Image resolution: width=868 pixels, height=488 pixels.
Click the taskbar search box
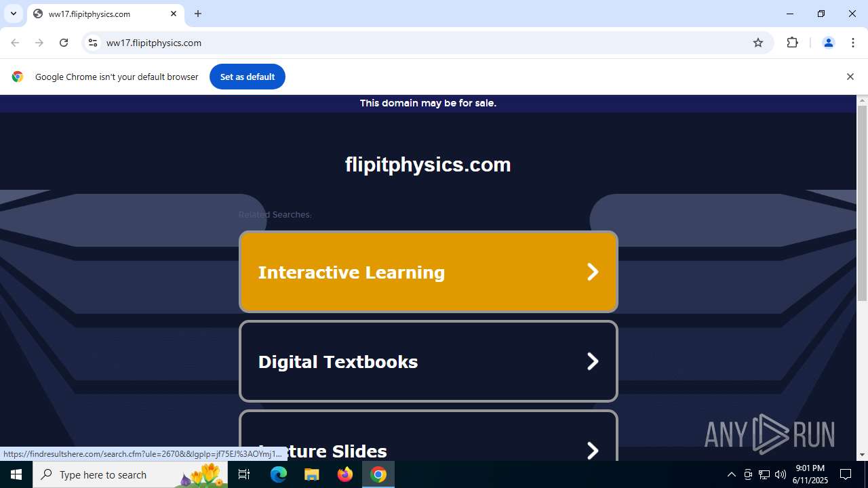click(x=130, y=474)
